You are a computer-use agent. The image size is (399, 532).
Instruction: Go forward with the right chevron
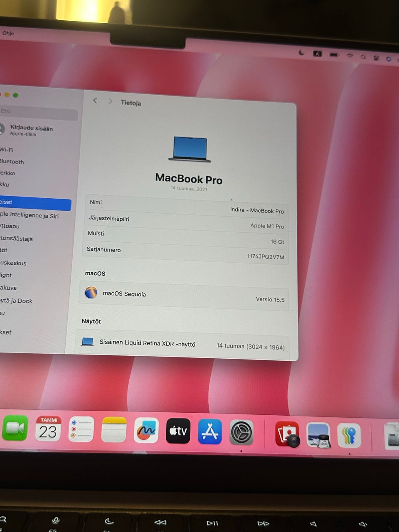110,101
